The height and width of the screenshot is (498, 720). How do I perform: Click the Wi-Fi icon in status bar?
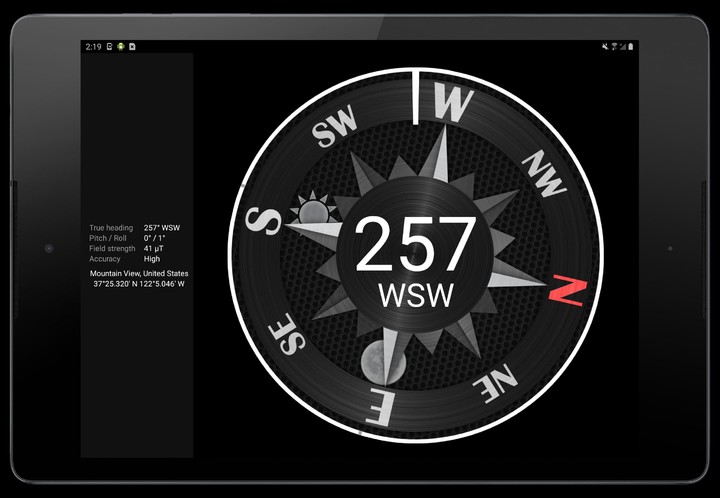coord(614,46)
